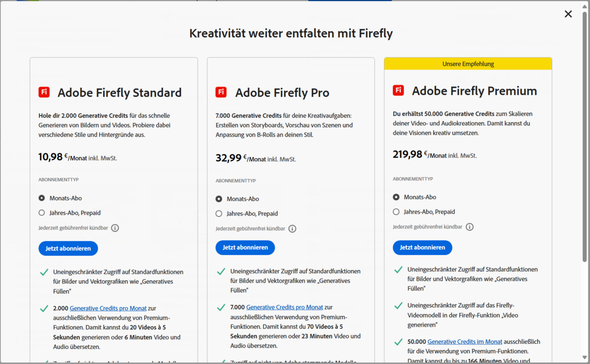590x364 pixels.
Task: Select Monats-Abo for Firefly Standard
Action: [x=42, y=198]
